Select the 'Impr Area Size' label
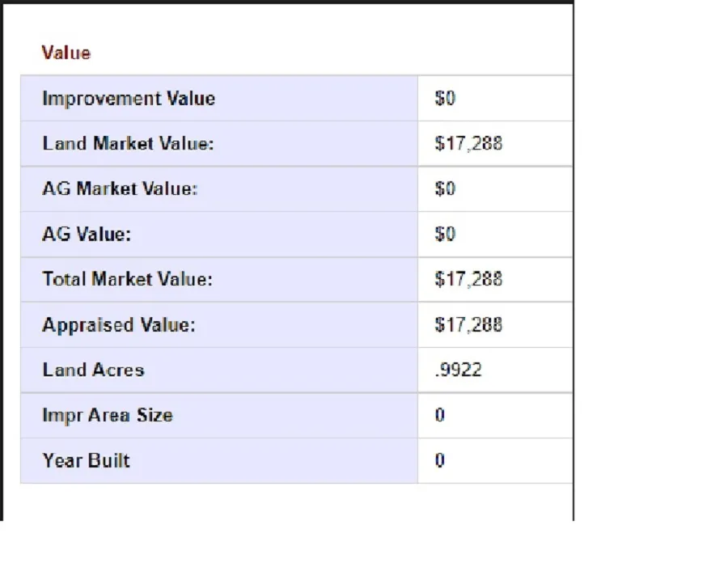The height and width of the screenshot is (580, 728). 108,416
